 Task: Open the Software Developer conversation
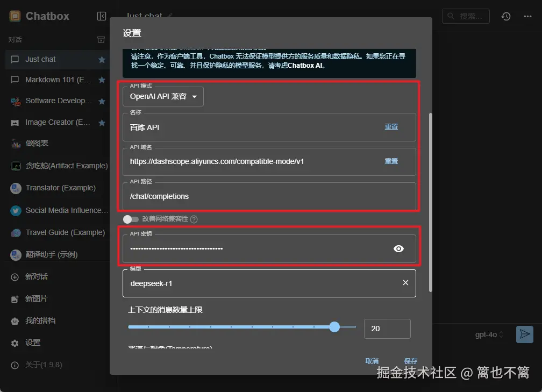click(x=58, y=101)
